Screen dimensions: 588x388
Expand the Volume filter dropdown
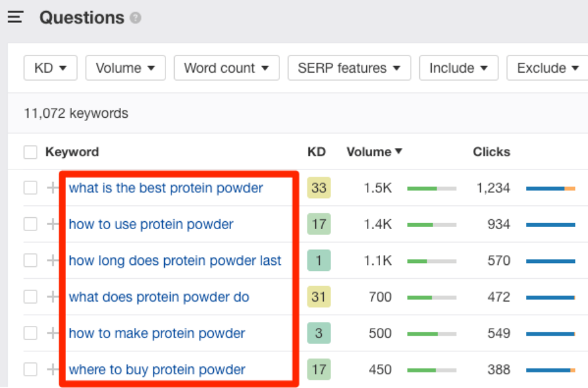coord(125,68)
